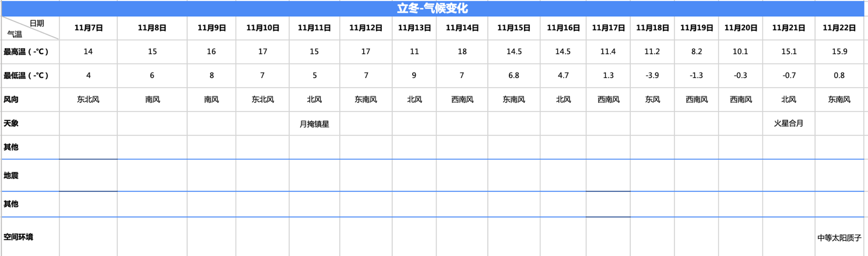Click the low temperature cell -0.7
This screenshot has height=256, width=868.
tap(789, 76)
